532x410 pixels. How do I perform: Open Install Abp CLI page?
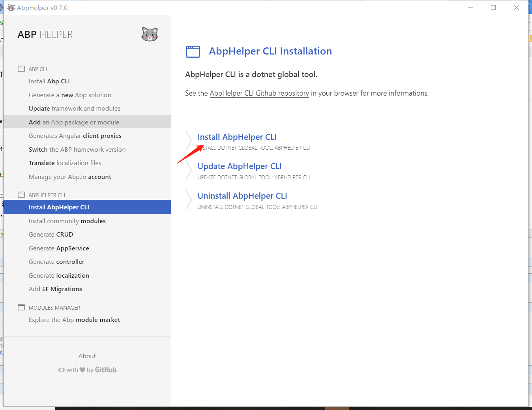(x=87, y=81)
